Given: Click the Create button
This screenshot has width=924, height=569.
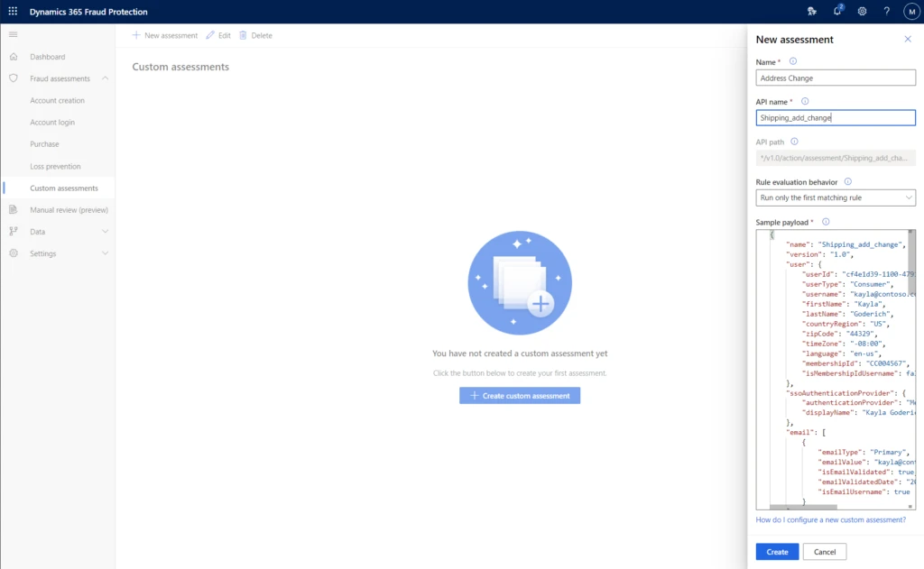Looking at the screenshot, I should [776, 551].
